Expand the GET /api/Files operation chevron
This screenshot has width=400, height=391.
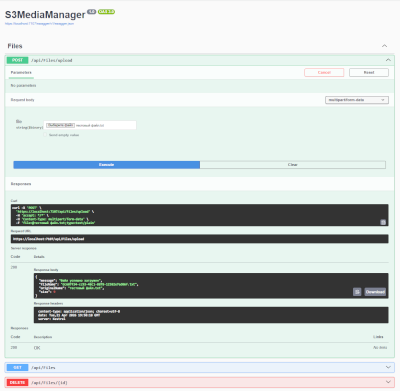388,367
